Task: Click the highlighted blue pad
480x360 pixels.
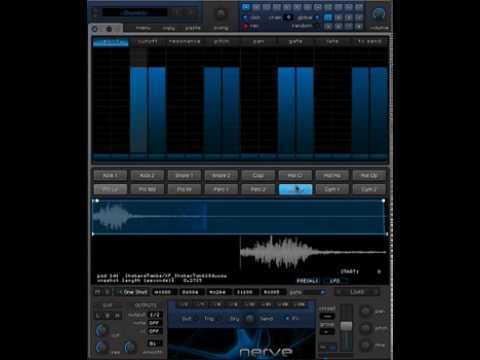Action: [295, 189]
